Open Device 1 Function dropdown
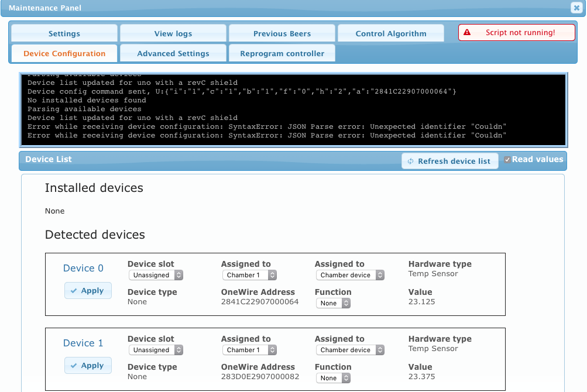This screenshot has width=587, height=392. (x=333, y=378)
